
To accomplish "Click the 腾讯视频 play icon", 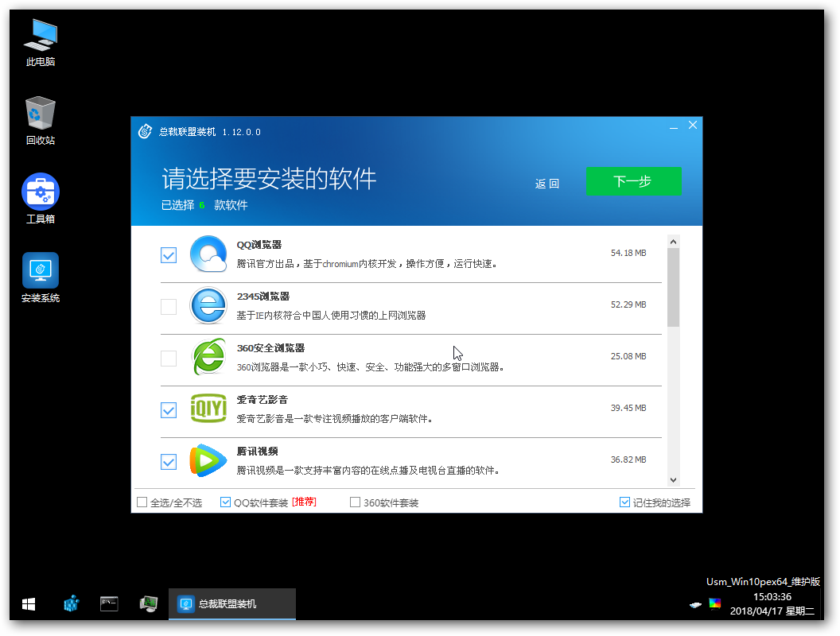I will coord(208,460).
